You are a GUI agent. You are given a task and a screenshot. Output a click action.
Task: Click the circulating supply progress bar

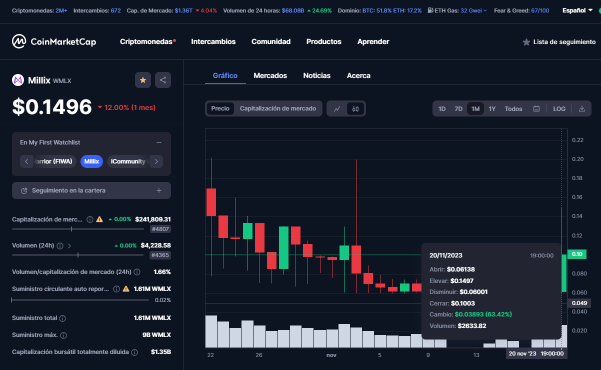80,300
